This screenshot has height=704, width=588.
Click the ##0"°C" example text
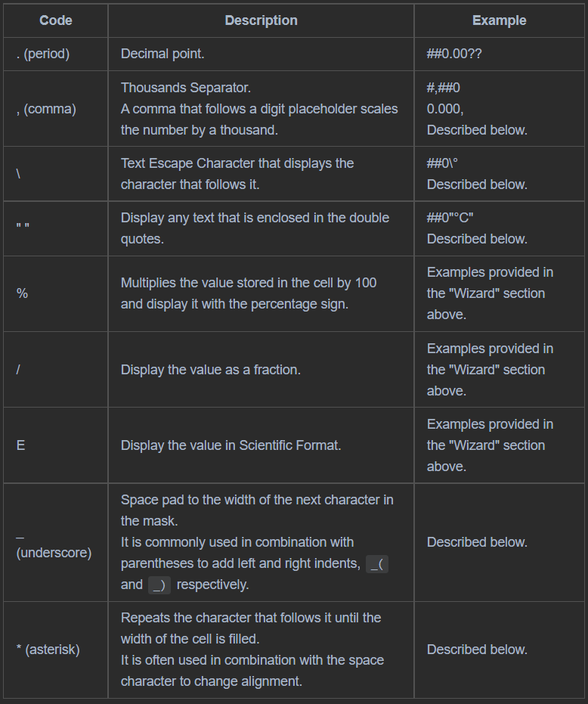coord(450,218)
